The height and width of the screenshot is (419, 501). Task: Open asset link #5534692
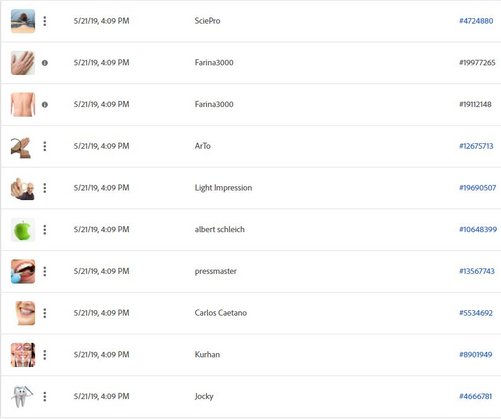(x=476, y=313)
